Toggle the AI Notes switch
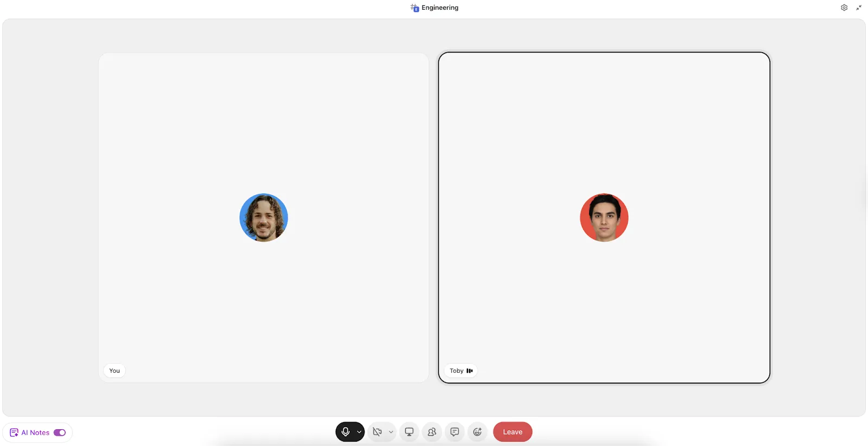 [60, 432]
